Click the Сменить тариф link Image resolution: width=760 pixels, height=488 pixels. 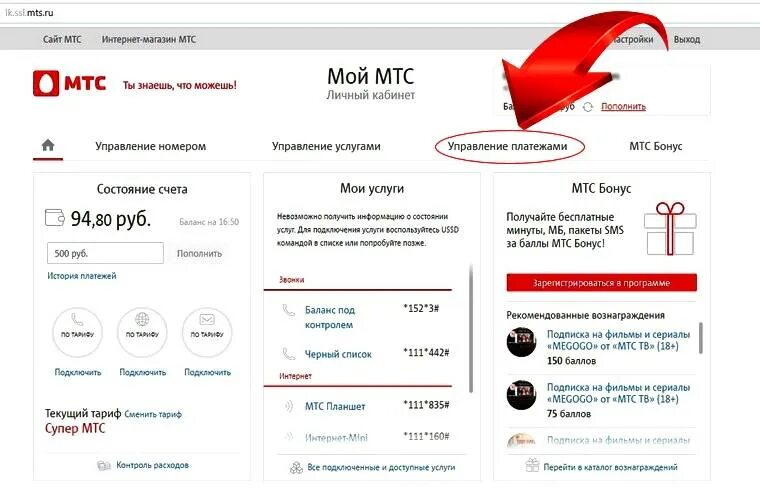(x=153, y=414)
